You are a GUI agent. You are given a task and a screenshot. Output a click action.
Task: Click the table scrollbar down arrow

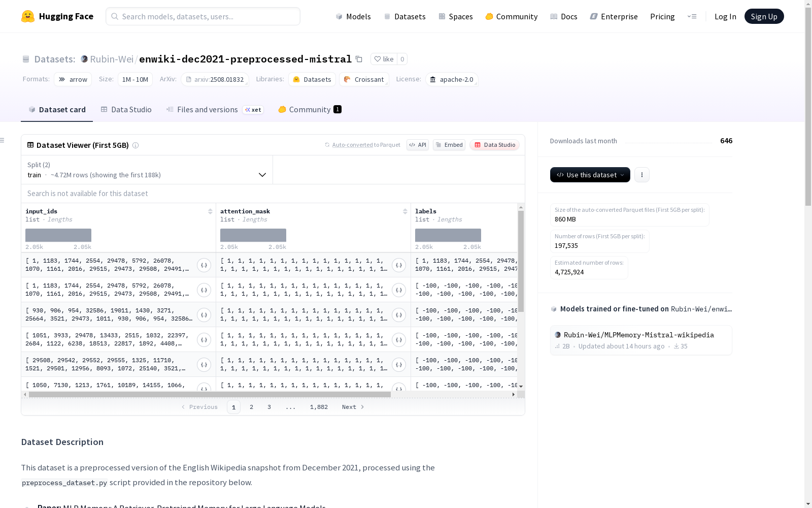pos(521,387)
